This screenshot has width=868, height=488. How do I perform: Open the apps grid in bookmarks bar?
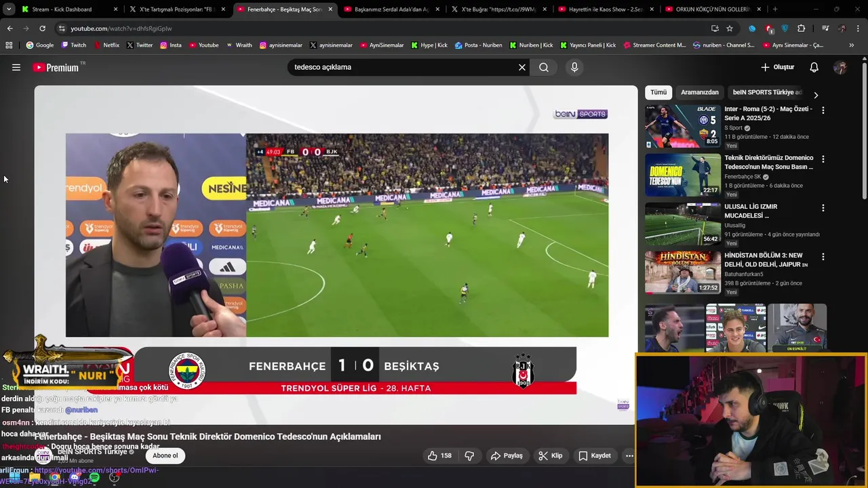9,45
